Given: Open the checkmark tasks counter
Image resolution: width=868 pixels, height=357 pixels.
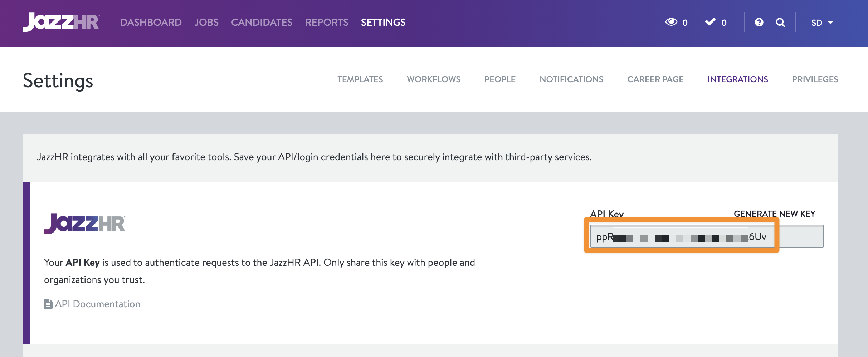Looking at the screenshot, I should [716, 23].
